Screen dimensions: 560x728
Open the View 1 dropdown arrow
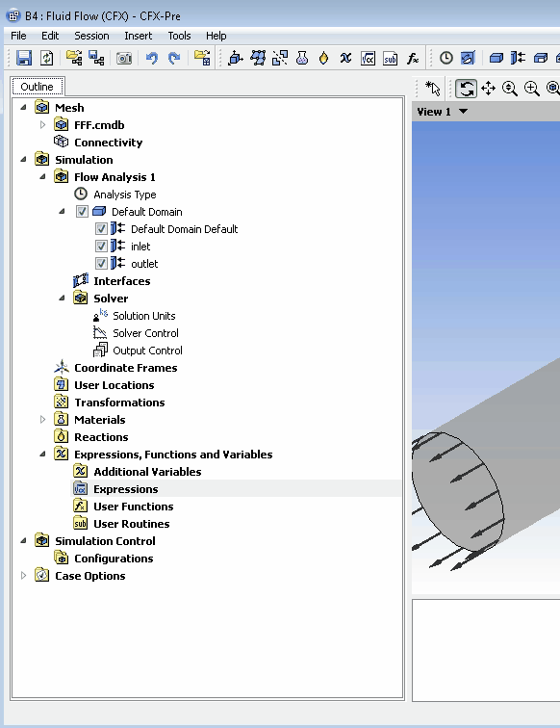coord(463,112)
